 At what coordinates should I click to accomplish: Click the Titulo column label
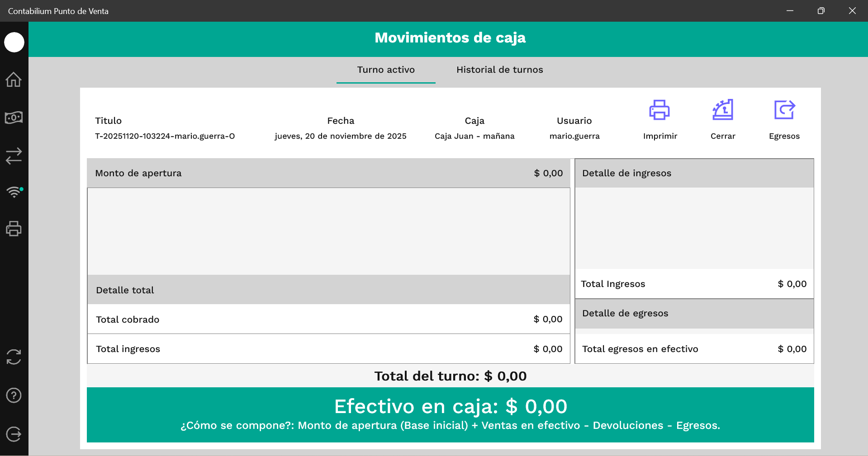pos(108,121)
